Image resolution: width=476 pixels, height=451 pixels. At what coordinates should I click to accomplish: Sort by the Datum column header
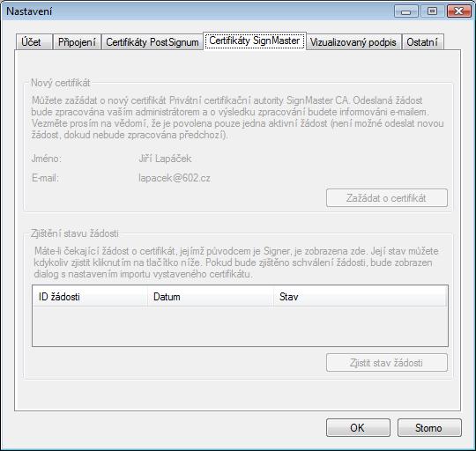[x=210, y=297]
